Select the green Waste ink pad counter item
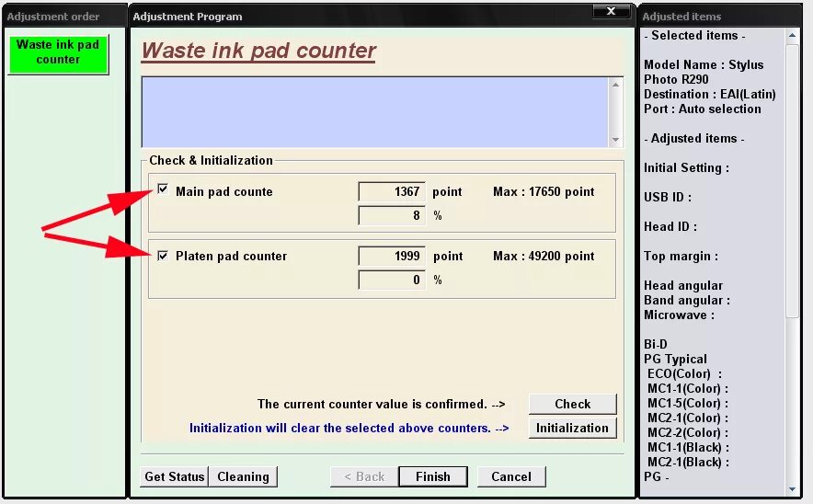The width and height of the screenshot is (813, 504). pos(58,54)
